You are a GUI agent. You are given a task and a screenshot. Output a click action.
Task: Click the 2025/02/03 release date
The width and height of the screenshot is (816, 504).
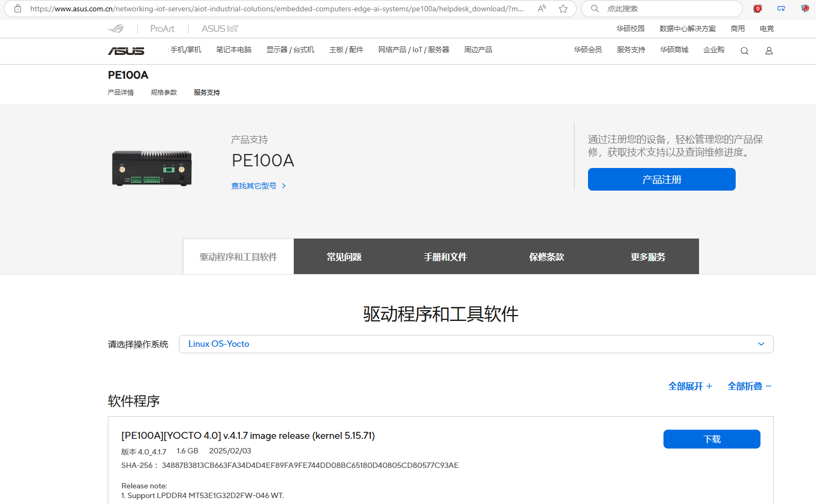pyautogui.click(x=230, y=451)
